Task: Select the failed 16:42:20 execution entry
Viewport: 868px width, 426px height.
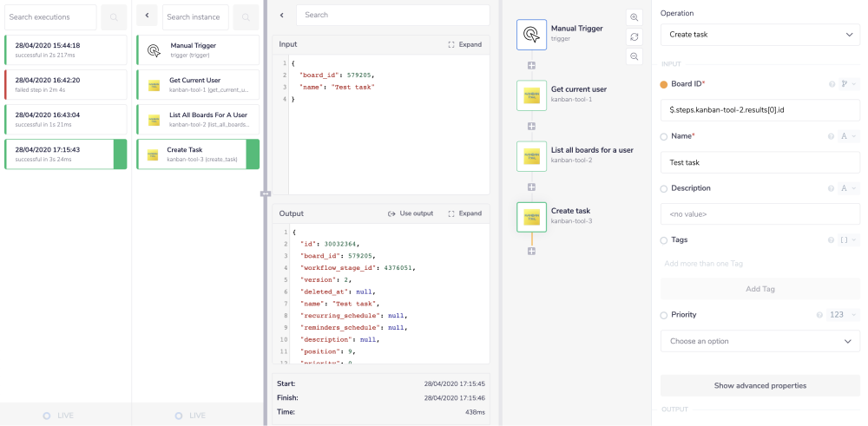Action: [x=65, y=84]
